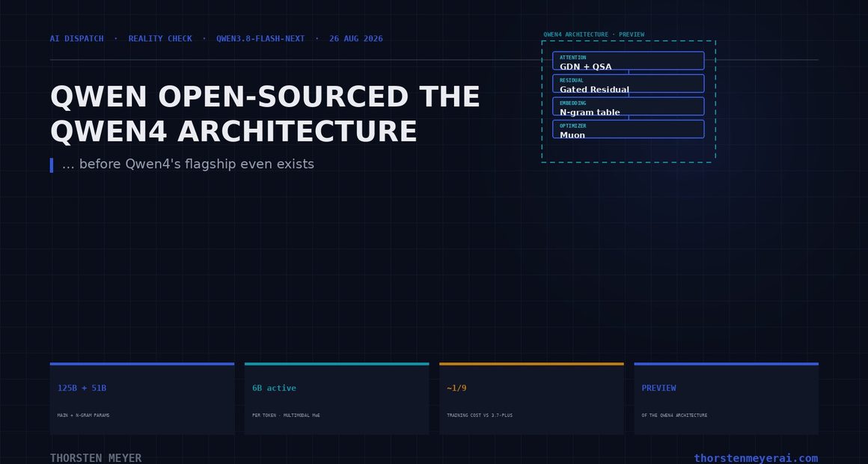Click the 'THORSTEN MEYER' author name
The height and width of the screenshot is (464, 868).
pos(96,458)
